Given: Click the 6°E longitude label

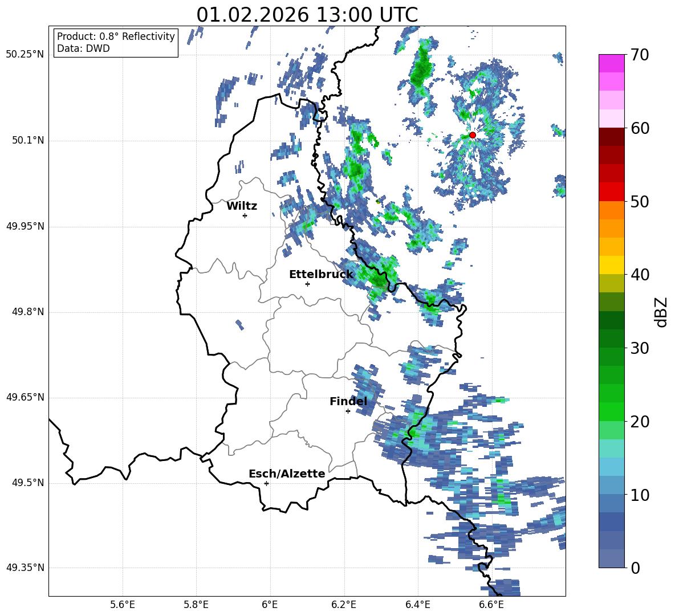Looking at the screenshot, I should (x=270, y=605).
